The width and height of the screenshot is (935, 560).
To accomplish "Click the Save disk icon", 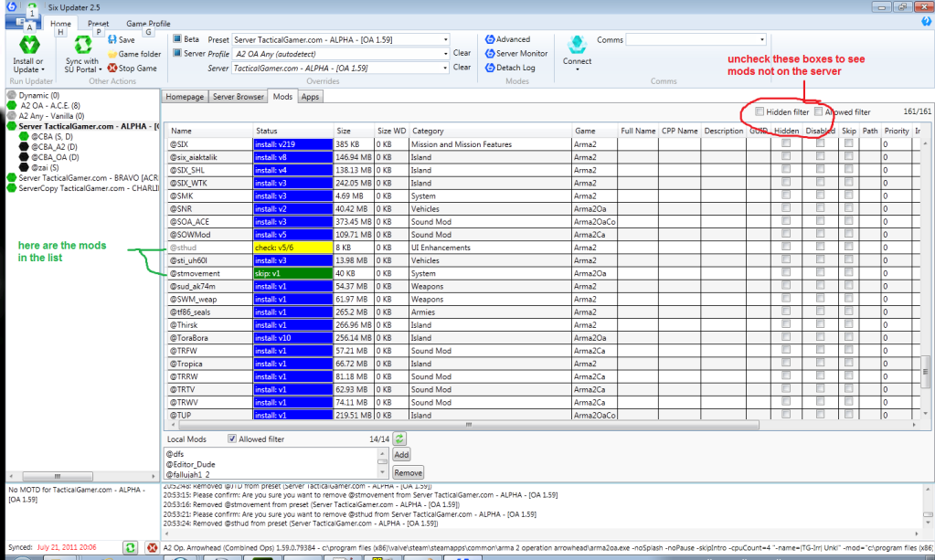I will (x=112, y=39).
